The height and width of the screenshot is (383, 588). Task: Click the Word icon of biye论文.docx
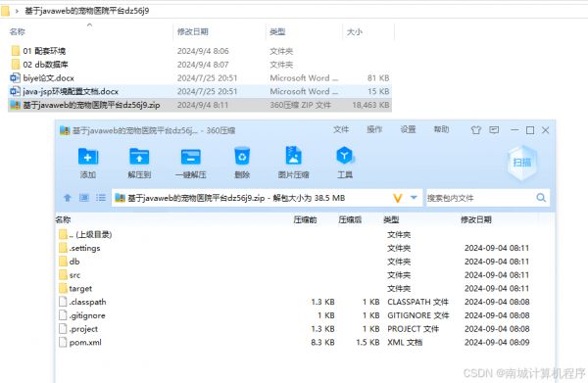[15, 78]
